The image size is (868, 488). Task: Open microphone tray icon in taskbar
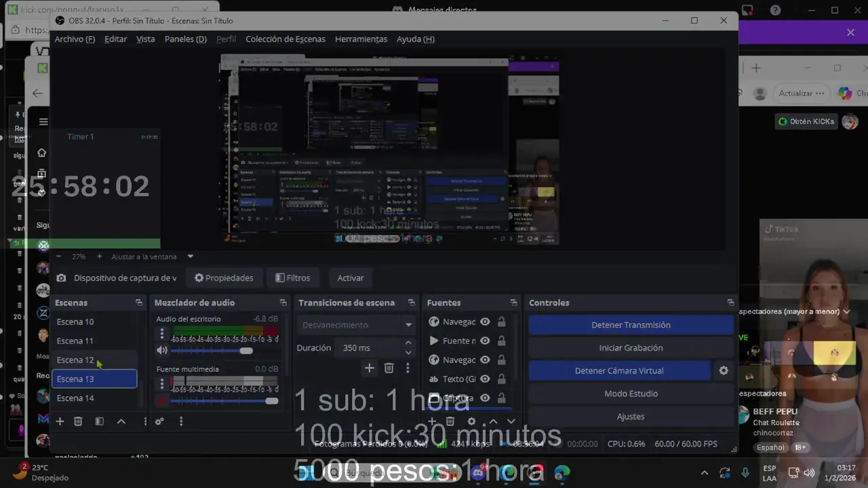tap(745, 472)
